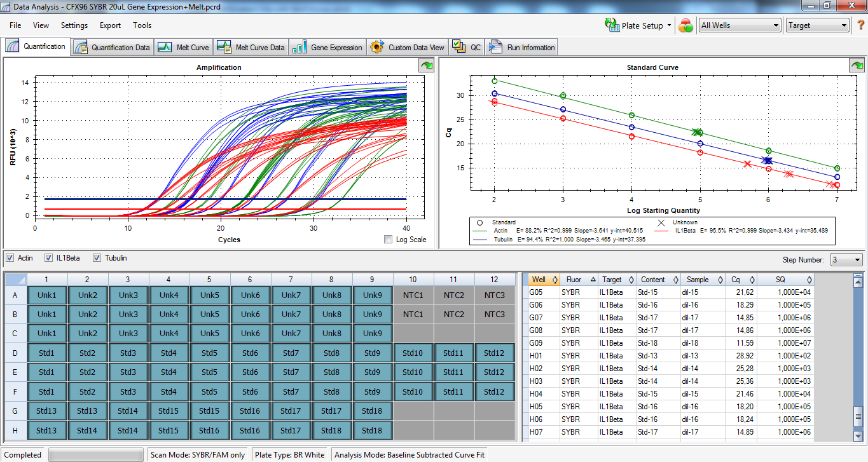Viewport: 868px width, 462px height.
Task: Expand the Target mode dropdown
Action: click(817, 25)
